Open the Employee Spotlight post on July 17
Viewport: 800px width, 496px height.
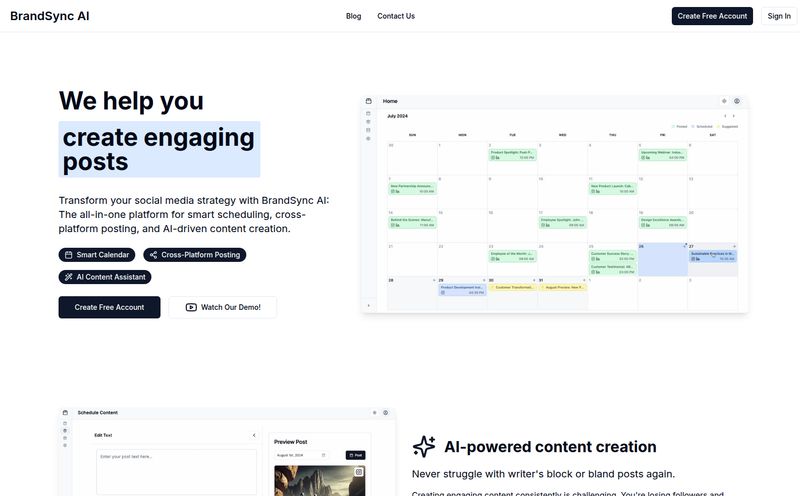point(562,222)
